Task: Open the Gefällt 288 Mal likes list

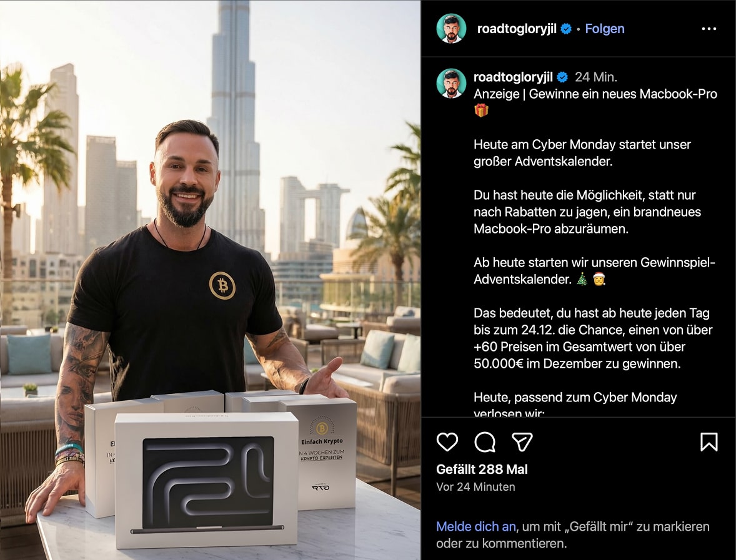Action: pos(482,469)
